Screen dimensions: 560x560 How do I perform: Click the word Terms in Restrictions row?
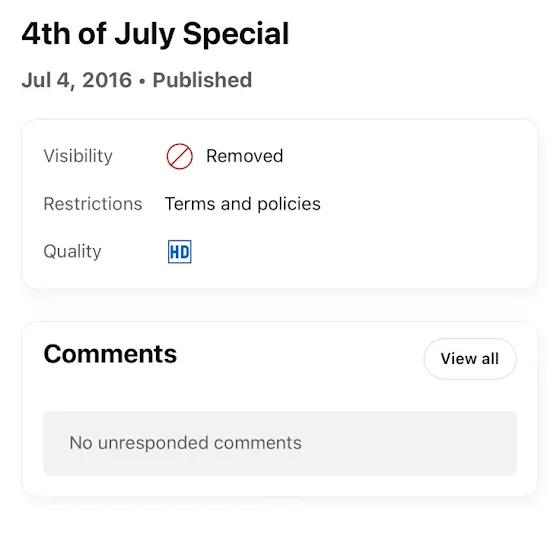tap(190, 204)
